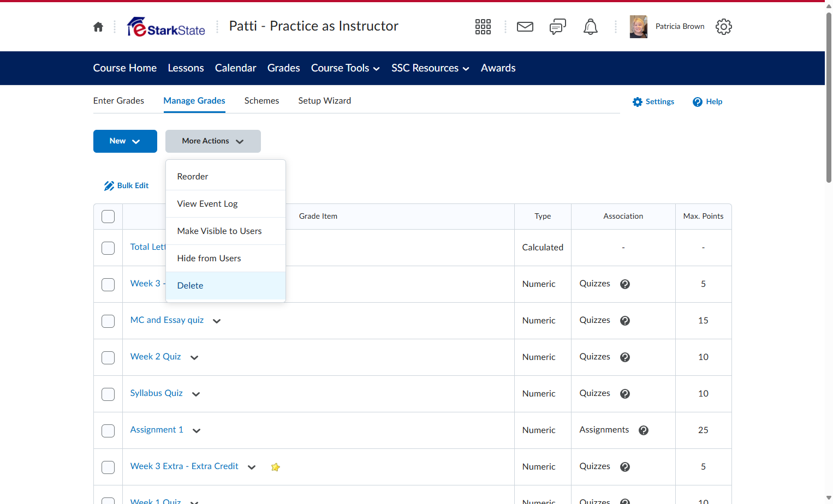Screen dimensions: 833x504
Task: Open Awards in the navbar
Action: tap(498, 68)
